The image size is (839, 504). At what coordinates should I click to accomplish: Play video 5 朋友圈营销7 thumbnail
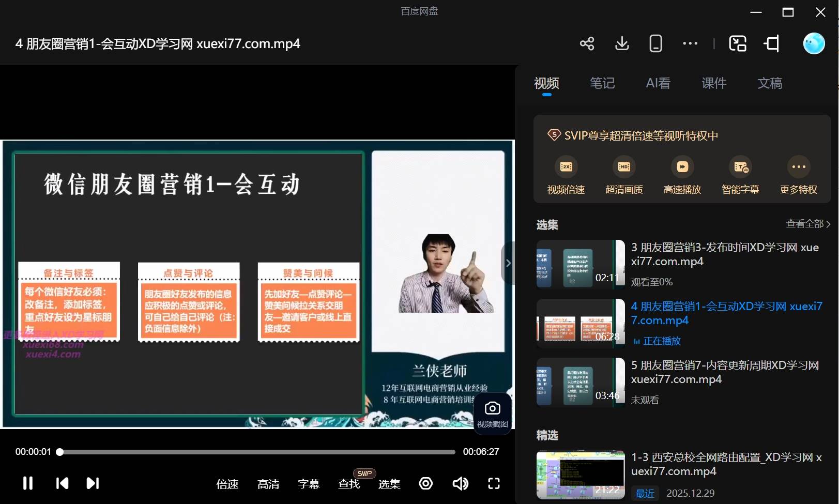tap(580, 383)
